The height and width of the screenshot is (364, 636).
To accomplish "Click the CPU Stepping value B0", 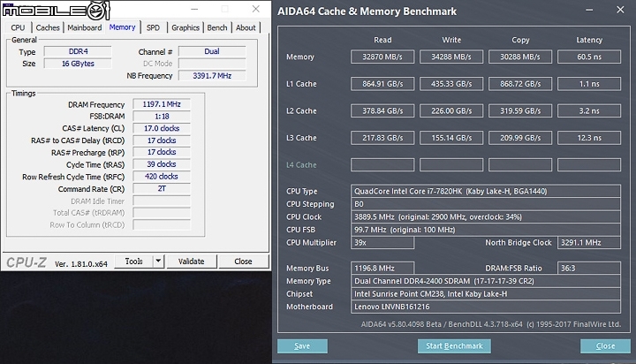I will (486, 204).
